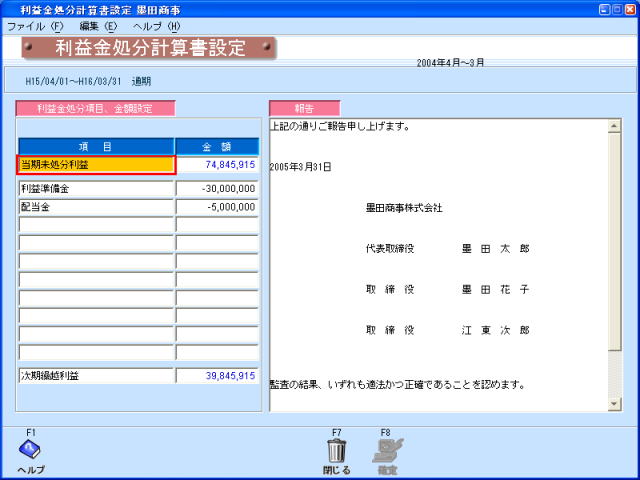The image size is (640, 480).
Task: Click the F8 confirm icon
Action: [x=385, y=450]
